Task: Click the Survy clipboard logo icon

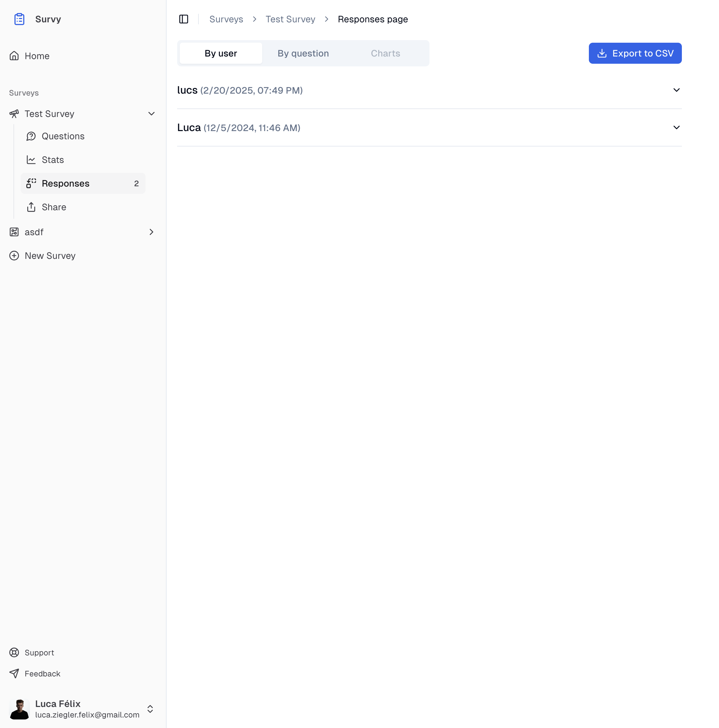Action: pos(19,19)
